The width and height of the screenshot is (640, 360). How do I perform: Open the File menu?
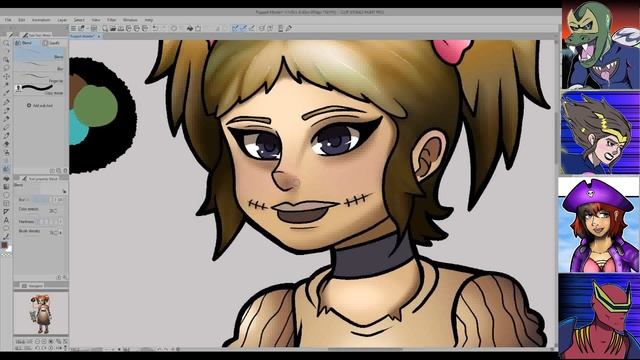click(x=8, y=20)
